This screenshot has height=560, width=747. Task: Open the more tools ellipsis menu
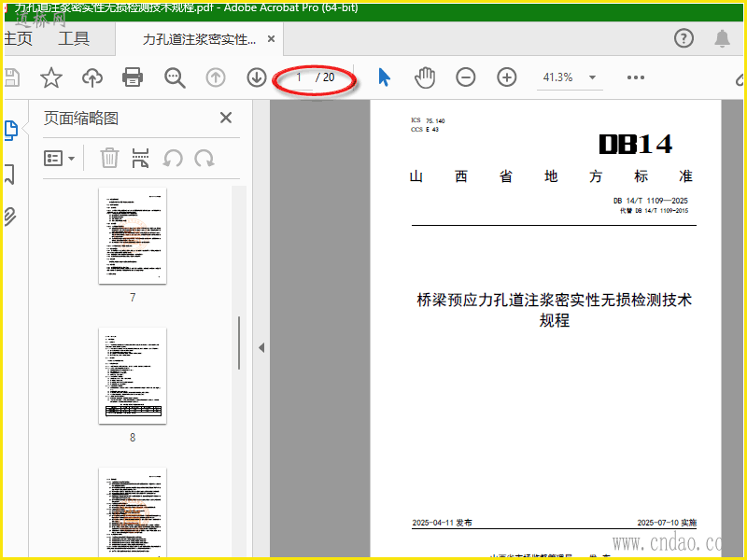[636, 77]
